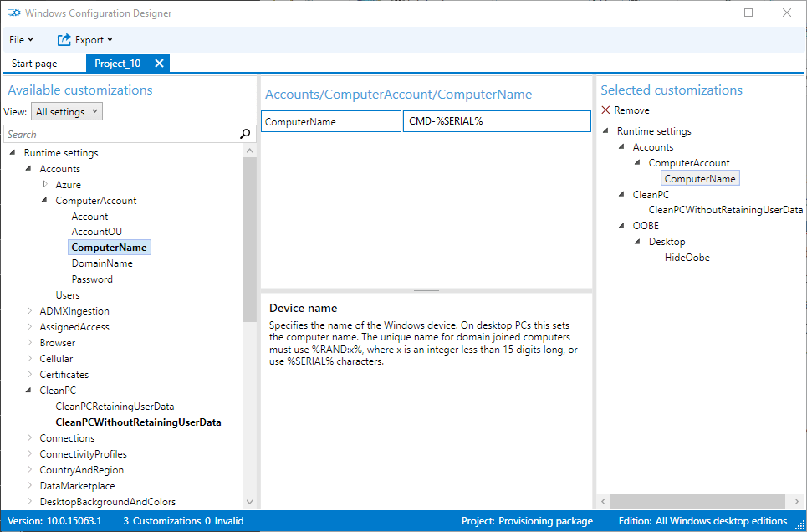Select the Project_10 tab

(x=117, y=64)
